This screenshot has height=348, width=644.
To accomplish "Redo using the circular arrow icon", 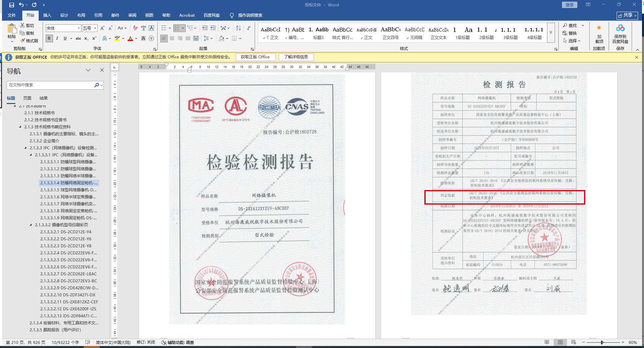I will pyautogui.click(x=34, y=5).
